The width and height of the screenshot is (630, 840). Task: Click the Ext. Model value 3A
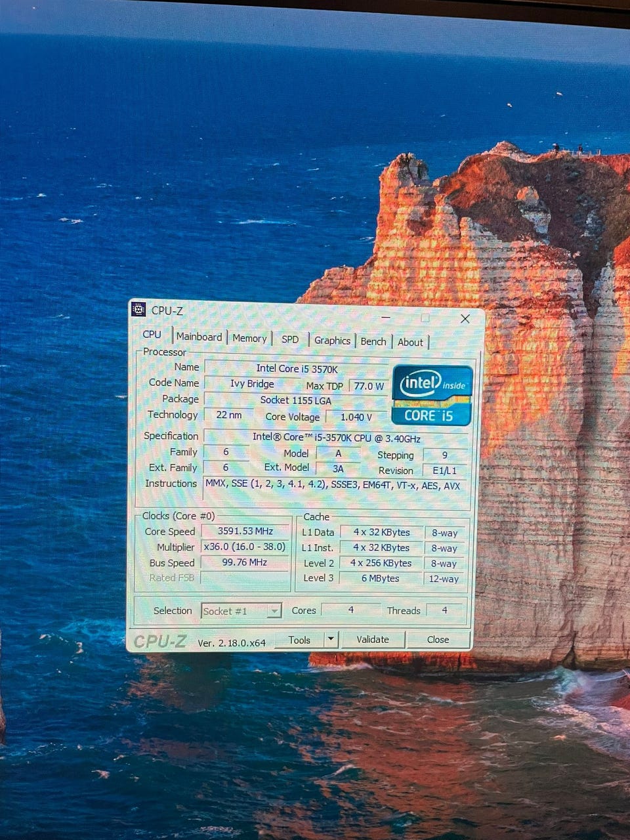[338, 469]
